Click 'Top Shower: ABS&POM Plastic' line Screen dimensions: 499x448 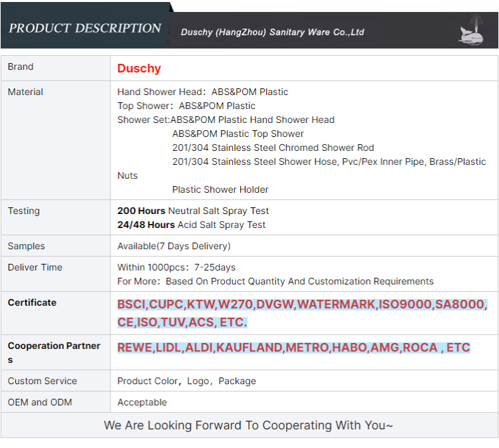click(x=186, y=106)
